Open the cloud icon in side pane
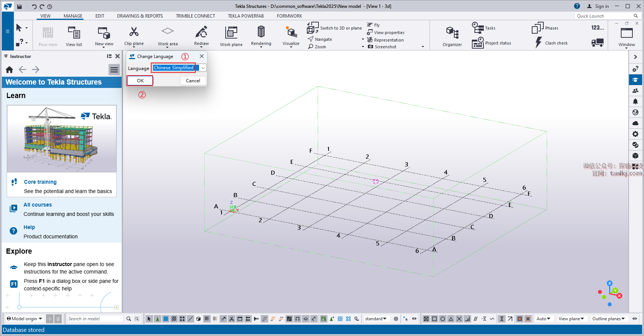The width and height of the screenshot is (644, 336). point(635,123)
